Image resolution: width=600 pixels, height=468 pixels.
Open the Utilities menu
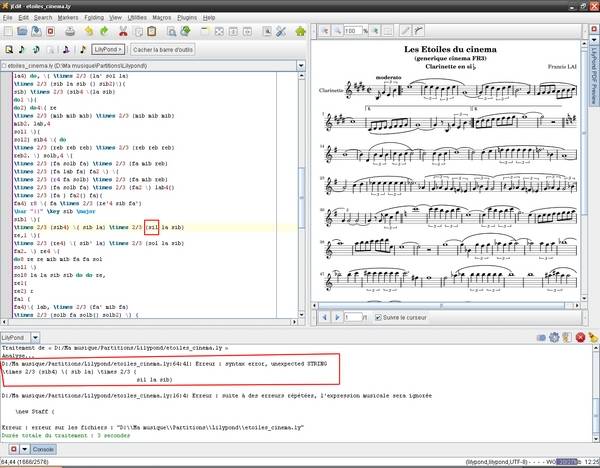point(137,18)
